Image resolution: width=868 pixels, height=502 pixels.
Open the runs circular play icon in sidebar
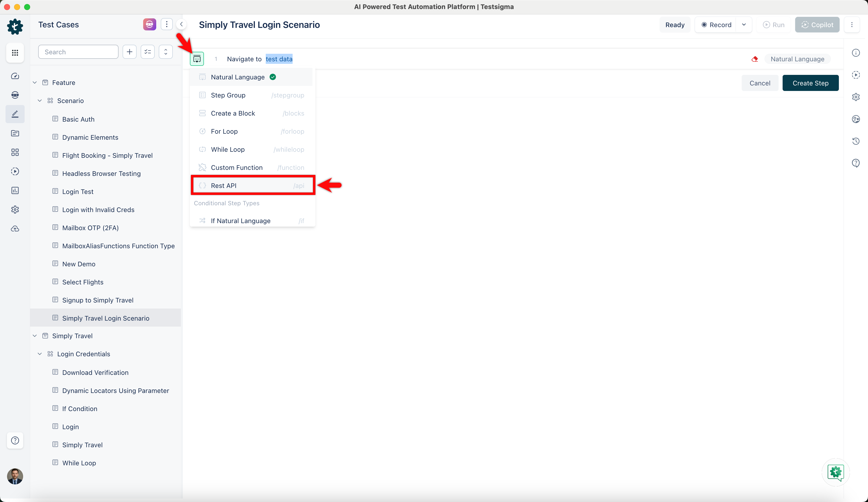15,171
